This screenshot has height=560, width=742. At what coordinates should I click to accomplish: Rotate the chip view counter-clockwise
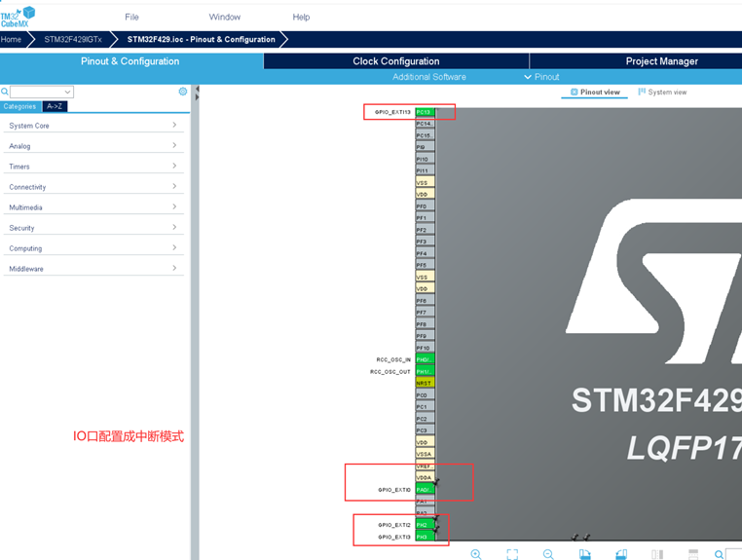point(621,554)
